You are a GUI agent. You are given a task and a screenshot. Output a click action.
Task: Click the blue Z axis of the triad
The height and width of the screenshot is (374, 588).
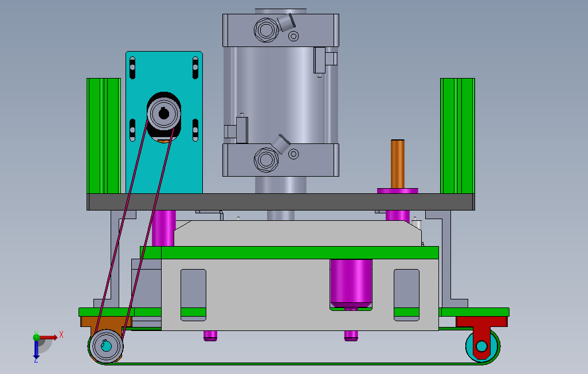pyautogui.click(x=36, y=349)
